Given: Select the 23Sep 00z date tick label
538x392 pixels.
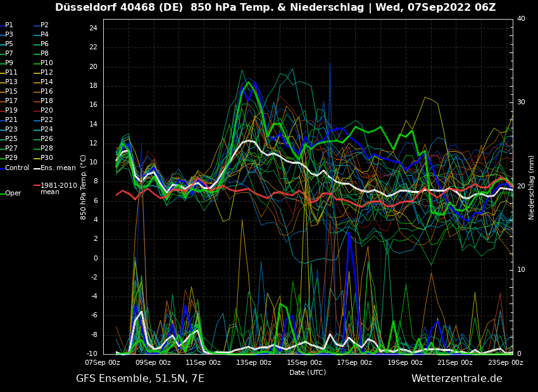Looking at the screenshot, I should point(505,363).
